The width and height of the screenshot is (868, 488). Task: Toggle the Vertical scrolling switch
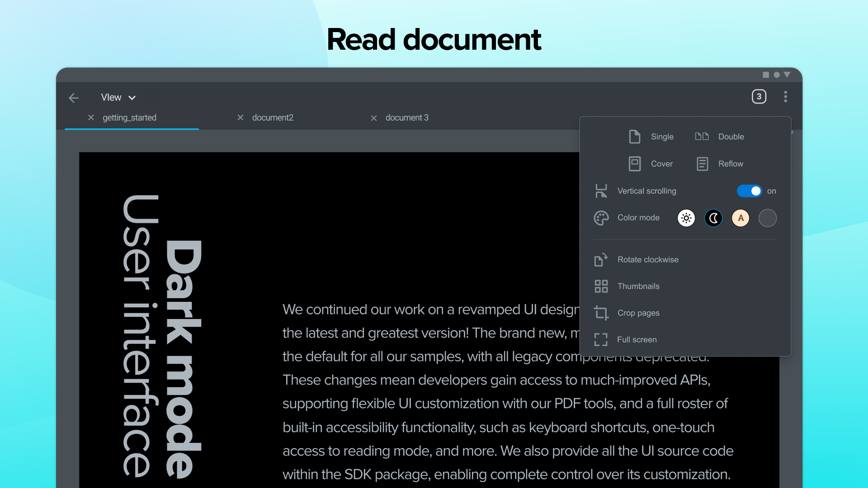pos(749,191)
